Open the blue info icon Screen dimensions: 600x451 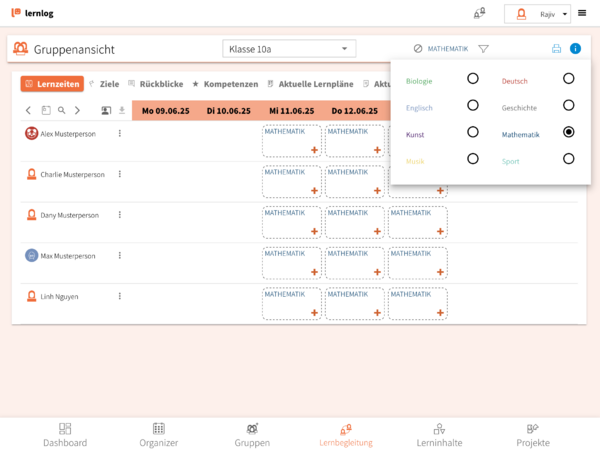[575, 48]
